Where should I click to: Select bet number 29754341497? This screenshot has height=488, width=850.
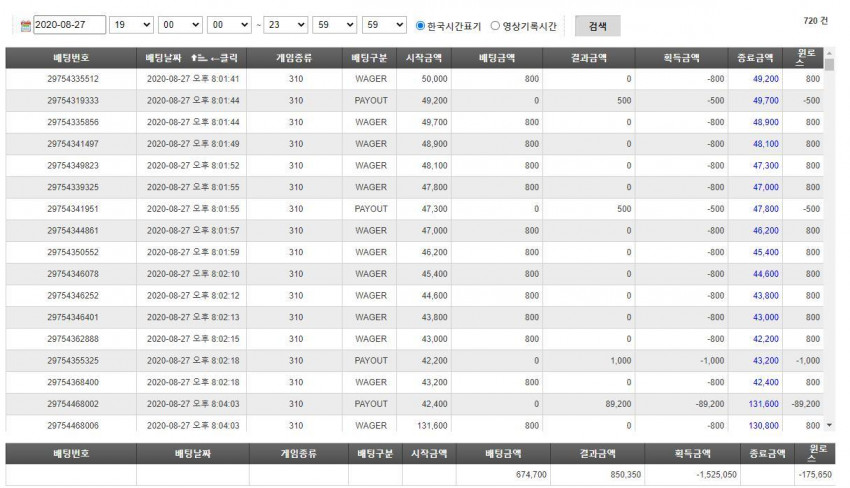(x=73, y=144)
